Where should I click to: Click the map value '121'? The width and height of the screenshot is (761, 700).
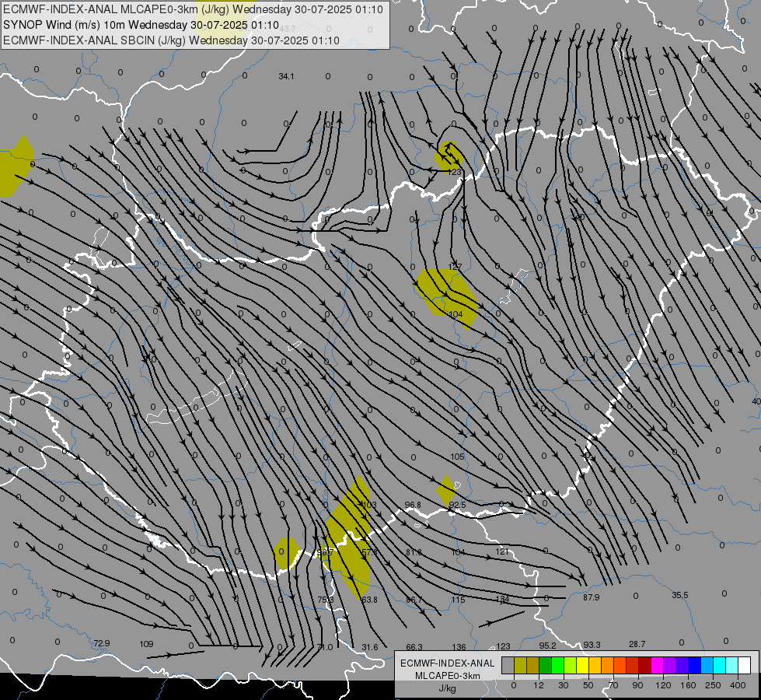[x=502, y=551]
